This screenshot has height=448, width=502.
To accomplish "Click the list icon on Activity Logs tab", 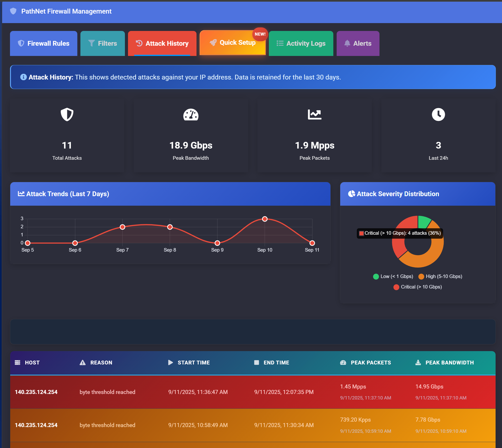I will coord(280,43).
